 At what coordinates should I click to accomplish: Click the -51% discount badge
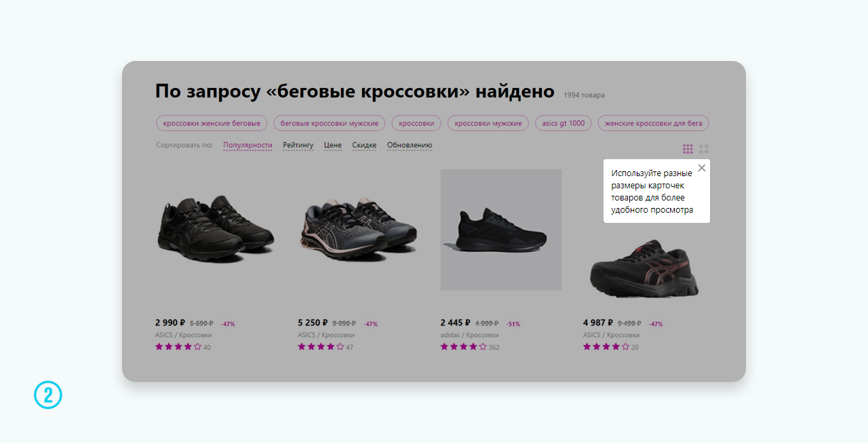click(x=513, y=324)
